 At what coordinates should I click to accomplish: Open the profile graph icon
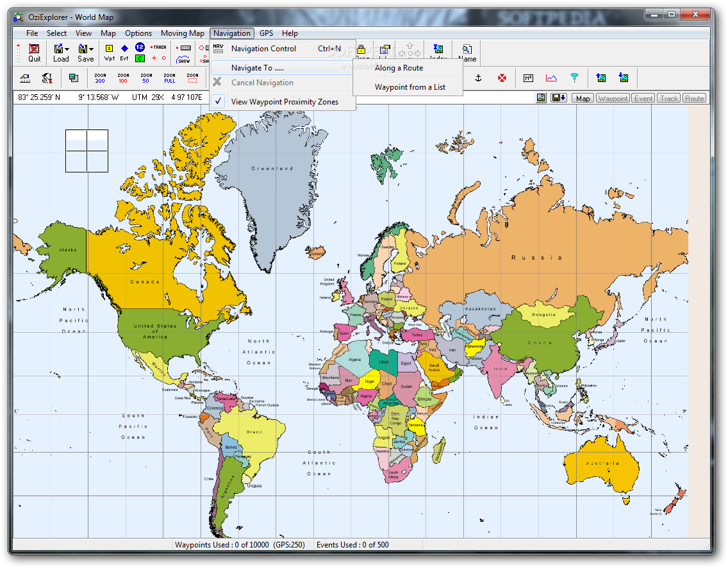pyautogui.click(x=551, y=78)
